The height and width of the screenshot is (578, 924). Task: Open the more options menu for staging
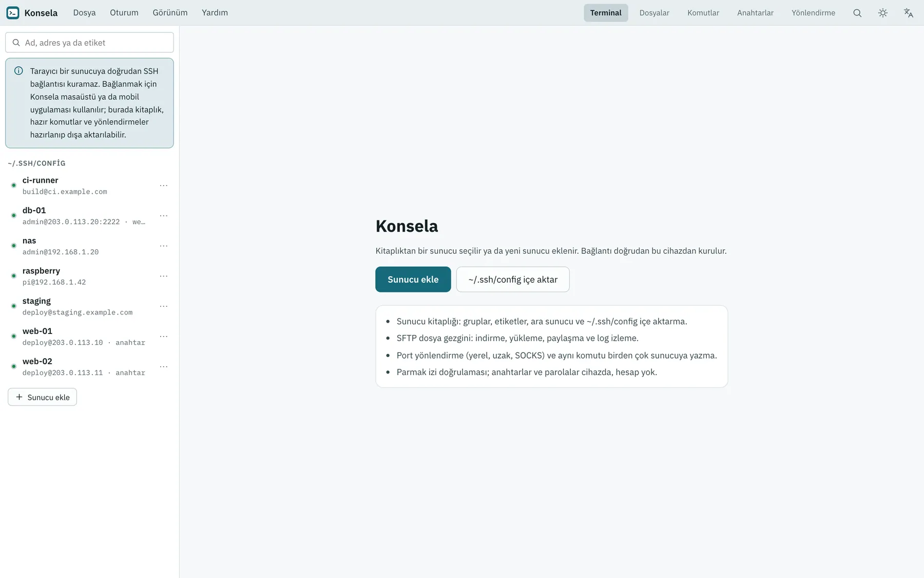(x=164, y=306)
